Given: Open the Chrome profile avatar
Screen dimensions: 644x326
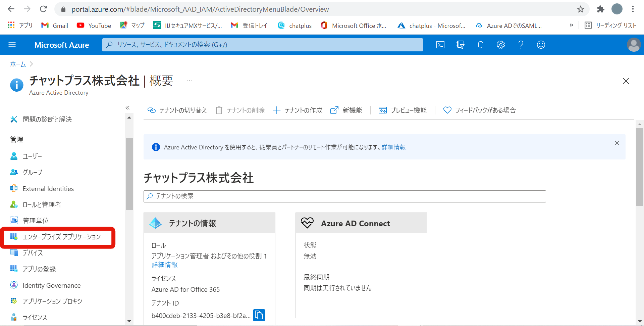Looking at the screenshot, I should [617, 9].
